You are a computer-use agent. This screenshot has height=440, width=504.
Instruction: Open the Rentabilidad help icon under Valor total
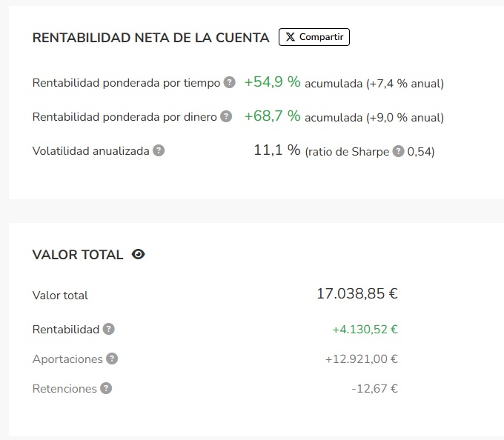(109, 329)
